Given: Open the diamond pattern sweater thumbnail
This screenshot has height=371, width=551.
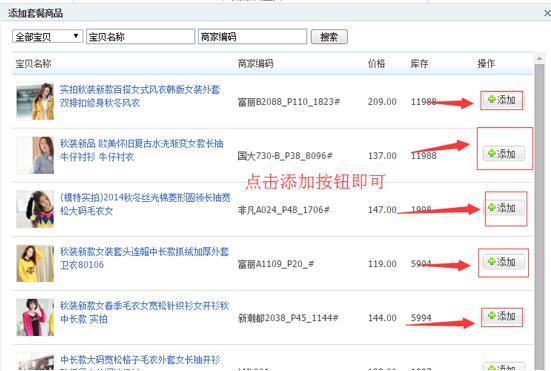Looking at the screenshot, I should tap(35, 209).
